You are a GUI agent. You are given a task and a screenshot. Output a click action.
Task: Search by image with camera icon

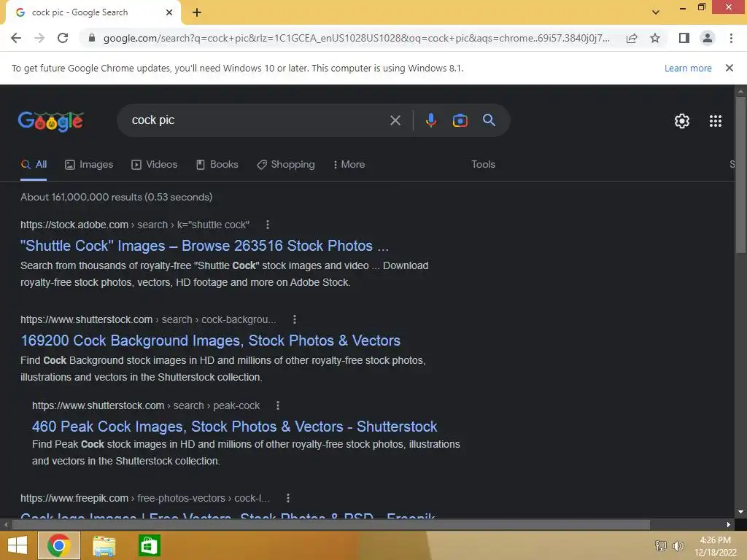[x=460, y=120]
